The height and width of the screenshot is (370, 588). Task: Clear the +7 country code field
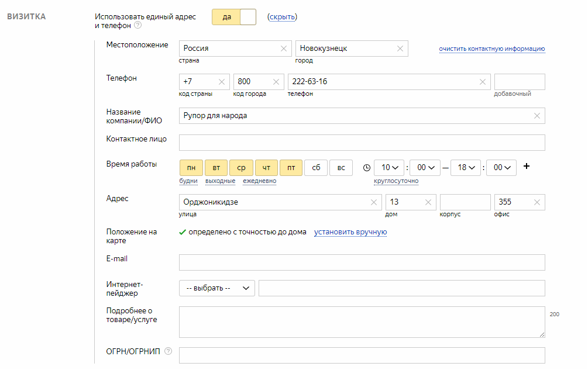[222, 82]
